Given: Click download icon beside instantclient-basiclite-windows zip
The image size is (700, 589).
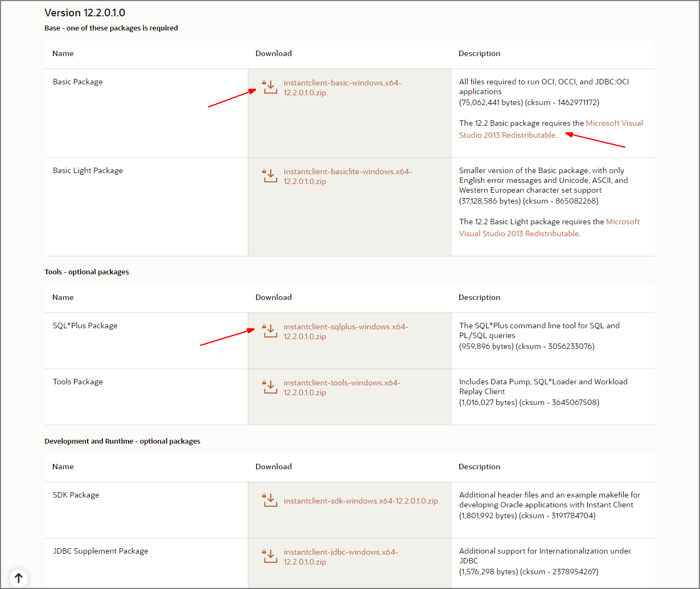Looking at the screenshot, I should (270, 176).
